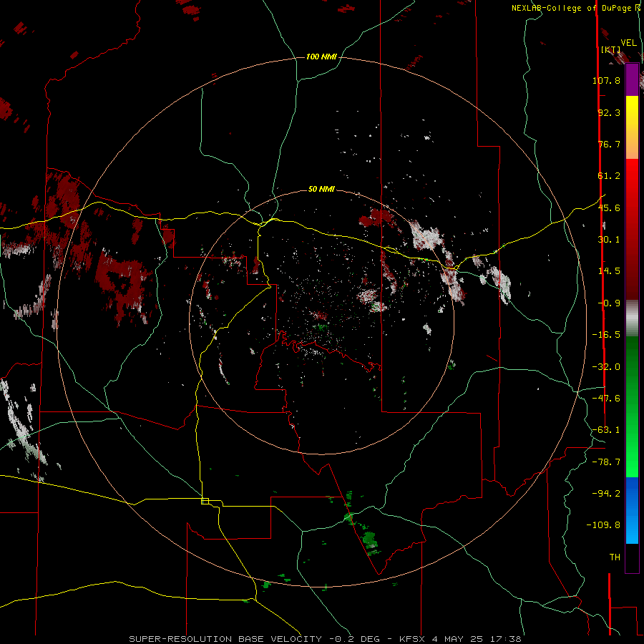Click the 30.1 value on velocity scale
The image size is (644, 644).
[x=609, y=240]
